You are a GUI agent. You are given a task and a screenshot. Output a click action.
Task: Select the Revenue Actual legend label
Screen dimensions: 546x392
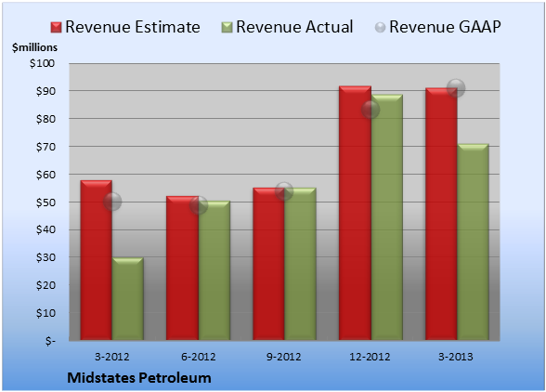[x=294, y=27]
